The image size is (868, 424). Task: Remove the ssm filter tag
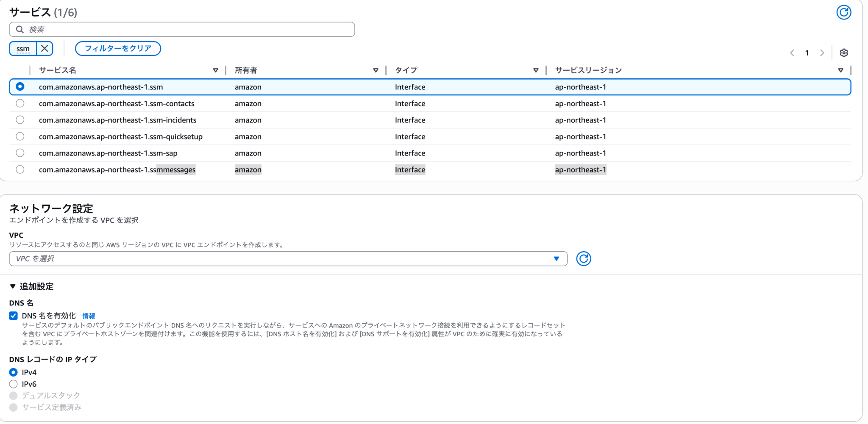coord(45,48)
